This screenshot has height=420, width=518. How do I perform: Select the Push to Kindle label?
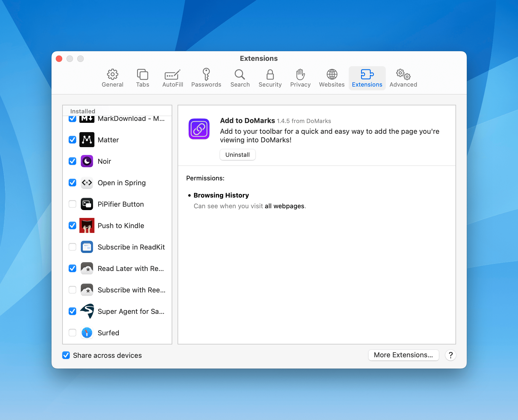(x=121, y=226)
